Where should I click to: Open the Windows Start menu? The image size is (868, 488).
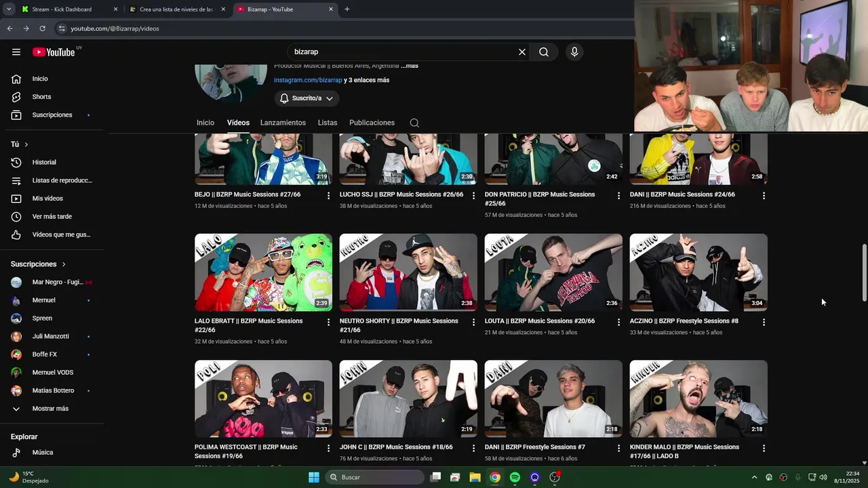pos(314,477)
